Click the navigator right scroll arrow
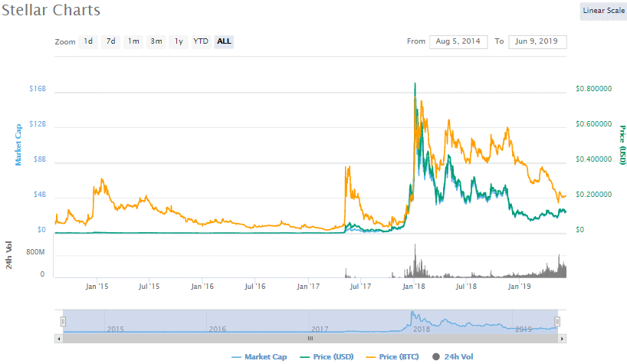The height and width of the screenshot is (364, 627). [x=562, y=339]
